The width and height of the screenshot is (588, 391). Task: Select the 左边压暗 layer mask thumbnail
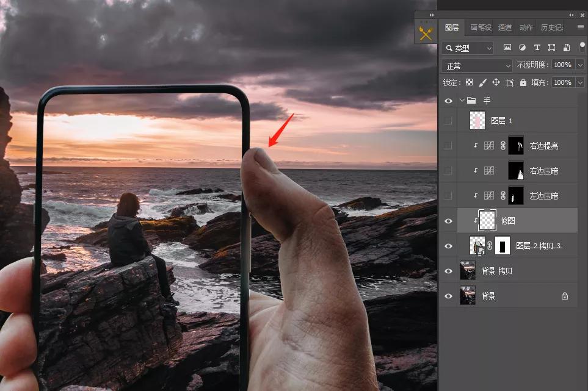(515, 195)
